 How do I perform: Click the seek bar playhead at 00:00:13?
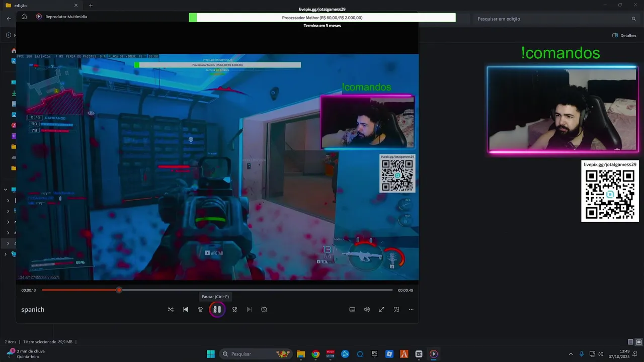point(119,290)
